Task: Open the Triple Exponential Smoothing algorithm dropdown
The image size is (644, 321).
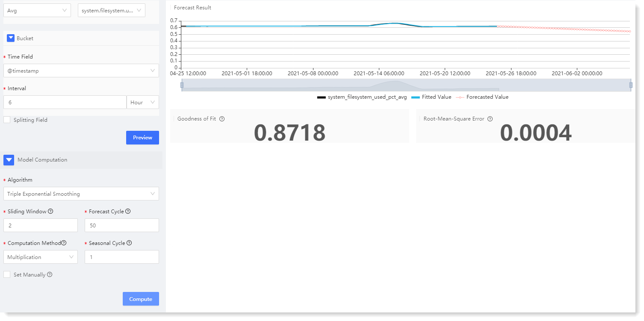Action: (x=81, y=194)
